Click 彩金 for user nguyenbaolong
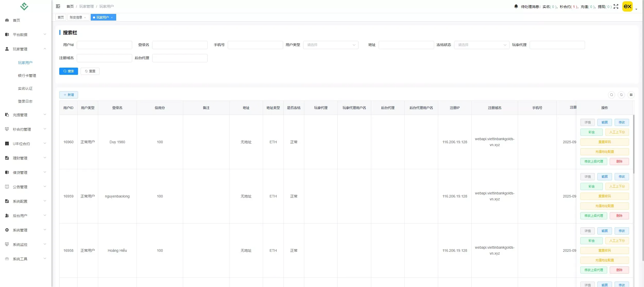 [591, 186]
